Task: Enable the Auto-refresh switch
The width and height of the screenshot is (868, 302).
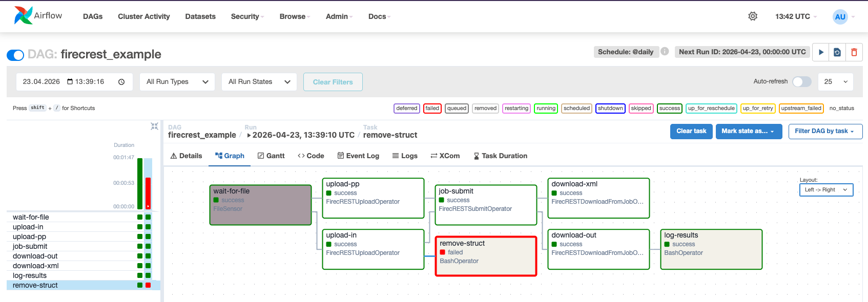Action: (x=802, y=81)
